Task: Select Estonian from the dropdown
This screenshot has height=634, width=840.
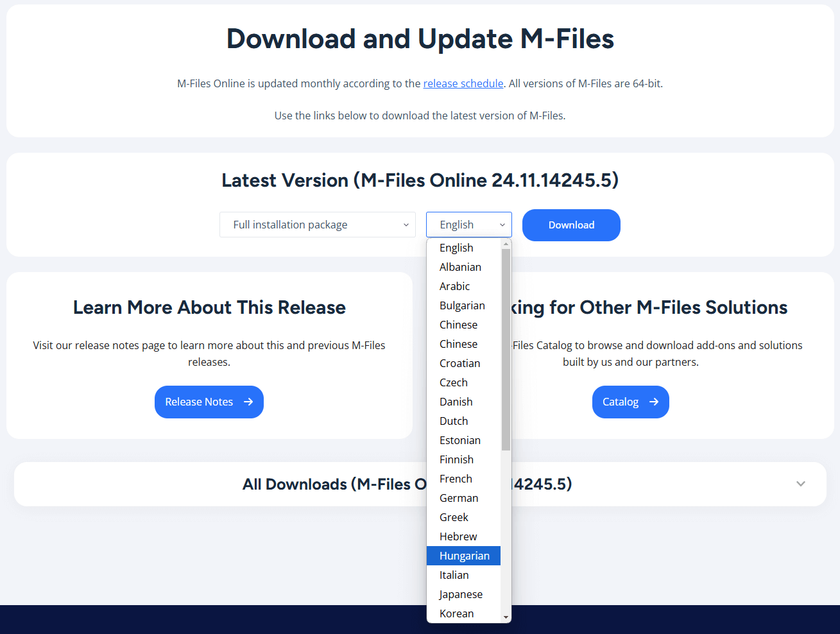Action: pos(463,440)
